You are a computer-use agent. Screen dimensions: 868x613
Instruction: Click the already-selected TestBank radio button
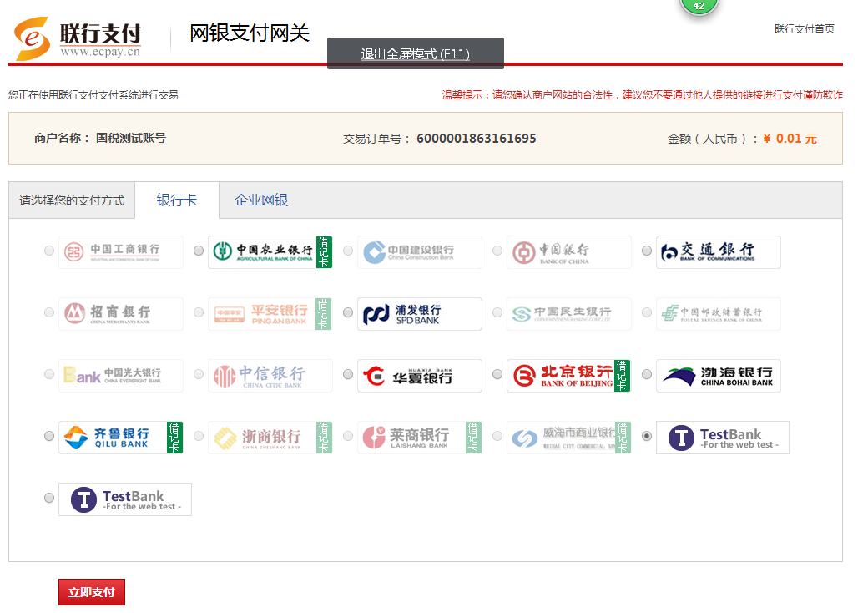tap(647, 436)
